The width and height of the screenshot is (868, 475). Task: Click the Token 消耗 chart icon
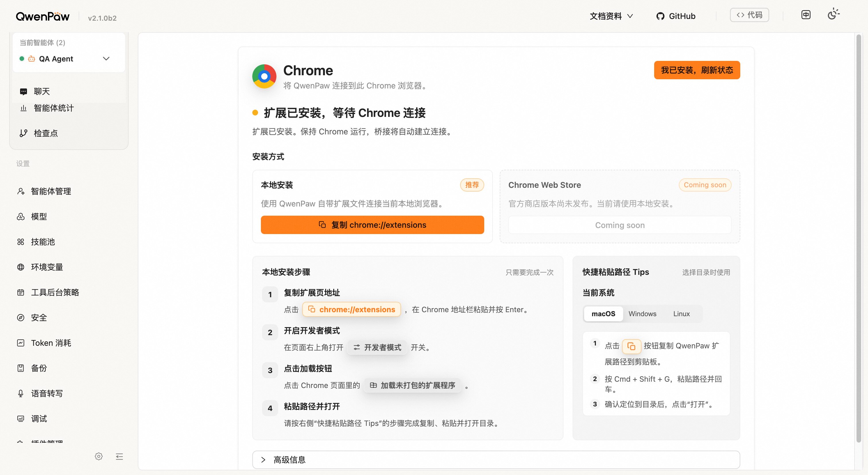pyautogui.click(x=21, y=343)
